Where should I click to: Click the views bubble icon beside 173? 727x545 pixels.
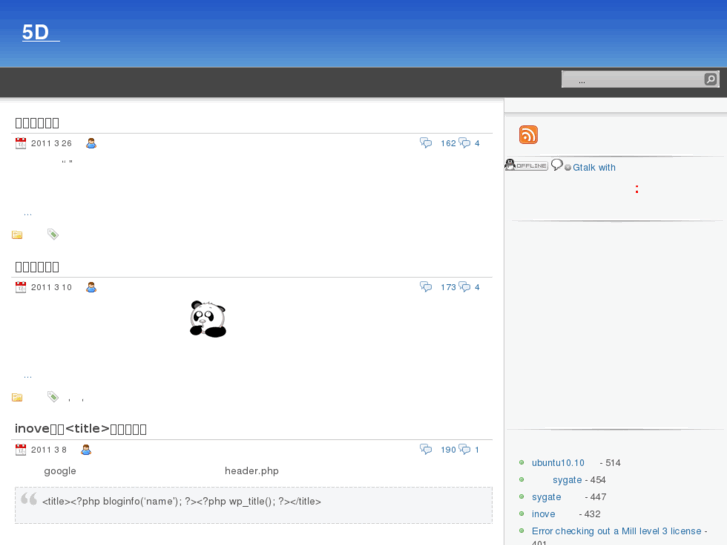point(426,287)
